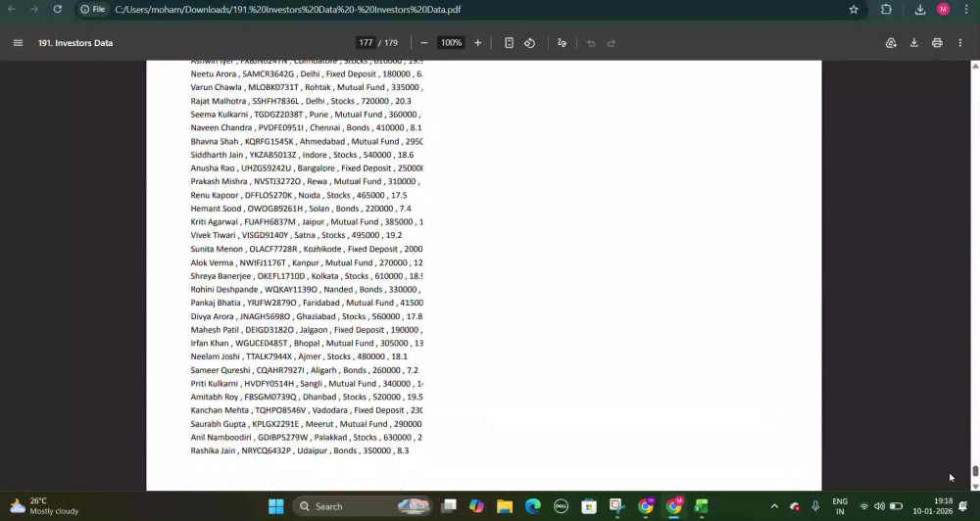The width and height of the screenshot is (980, 521).
Task: Click the Vivek Tiwari row text
Action: coord(296,235)
